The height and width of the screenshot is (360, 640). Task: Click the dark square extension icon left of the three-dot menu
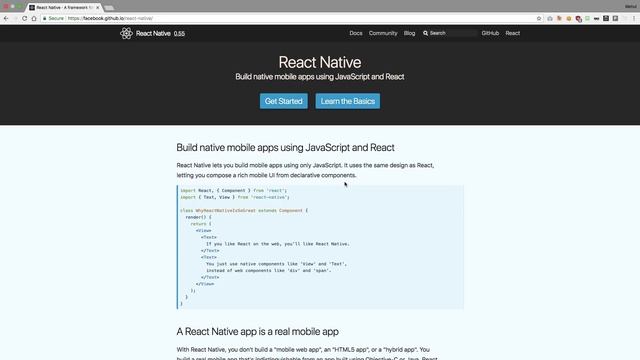coord(615,18)
